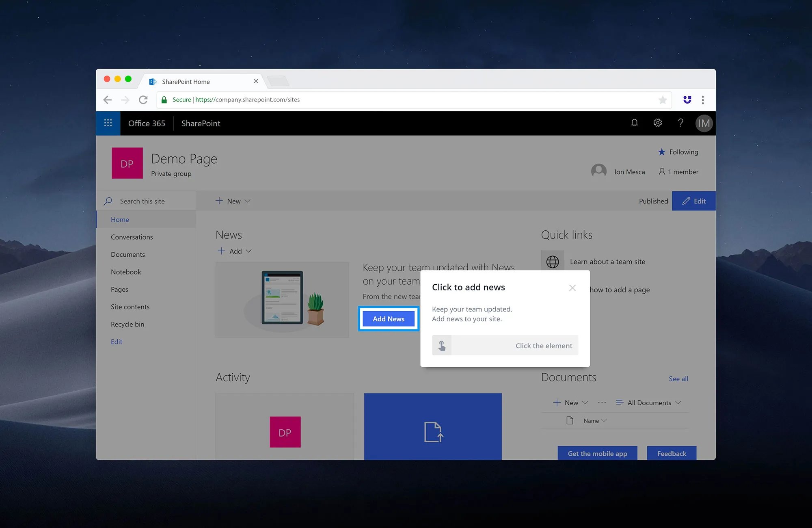The image size is (812, 528).
Task: Expand the New dropdown above the News section
Action: click(233, 201)
